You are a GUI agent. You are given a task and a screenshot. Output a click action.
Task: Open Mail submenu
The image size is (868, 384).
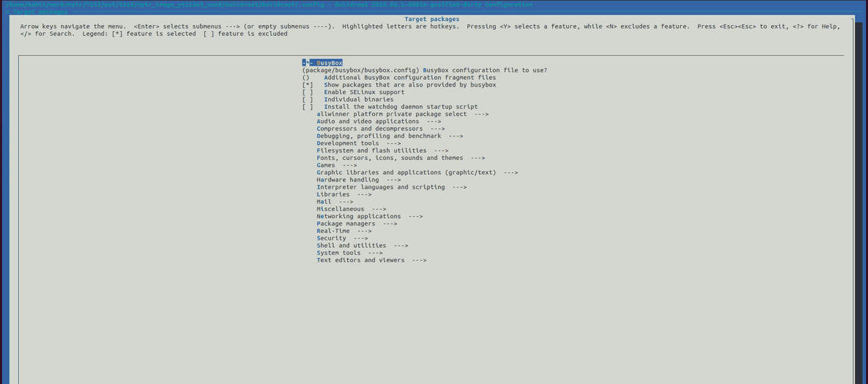(x=335, y=202)
